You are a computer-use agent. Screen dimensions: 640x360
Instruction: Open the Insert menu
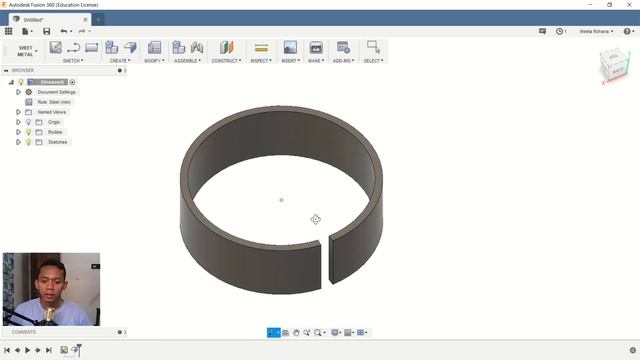[x=291, y=60]
